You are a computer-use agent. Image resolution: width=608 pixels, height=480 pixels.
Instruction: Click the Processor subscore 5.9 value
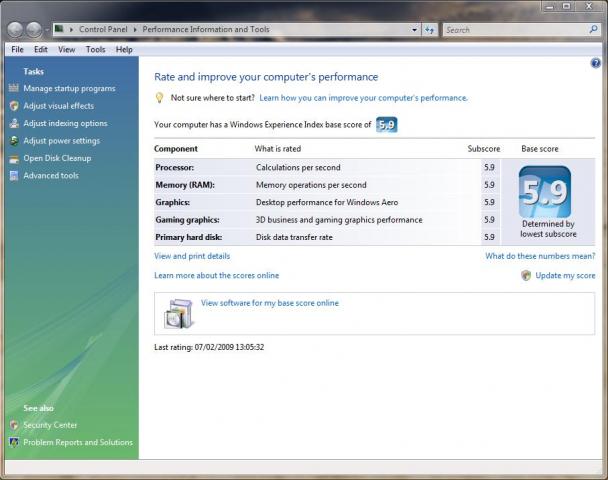point(489,167)
